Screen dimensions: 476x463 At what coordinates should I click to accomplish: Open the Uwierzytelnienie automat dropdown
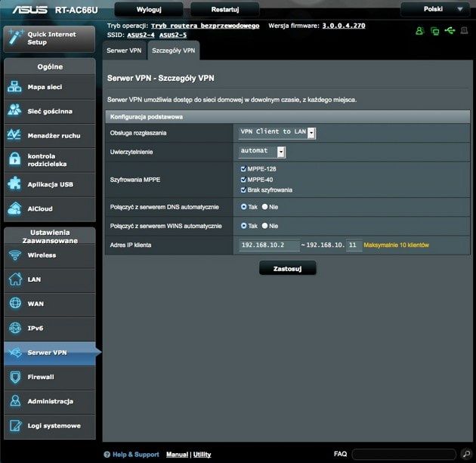(262, 152)
